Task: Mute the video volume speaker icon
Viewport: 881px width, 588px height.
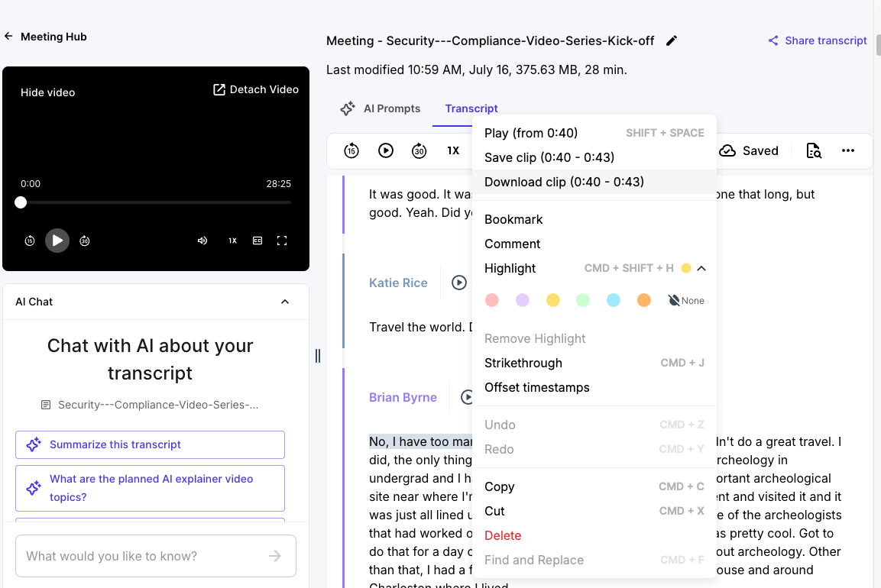Action: pos(202,241)
